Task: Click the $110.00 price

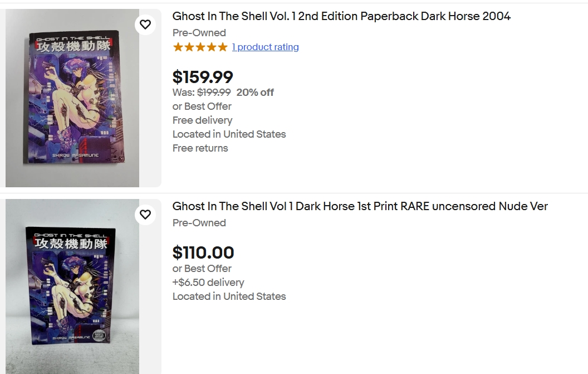Action: tap(203, 252)
